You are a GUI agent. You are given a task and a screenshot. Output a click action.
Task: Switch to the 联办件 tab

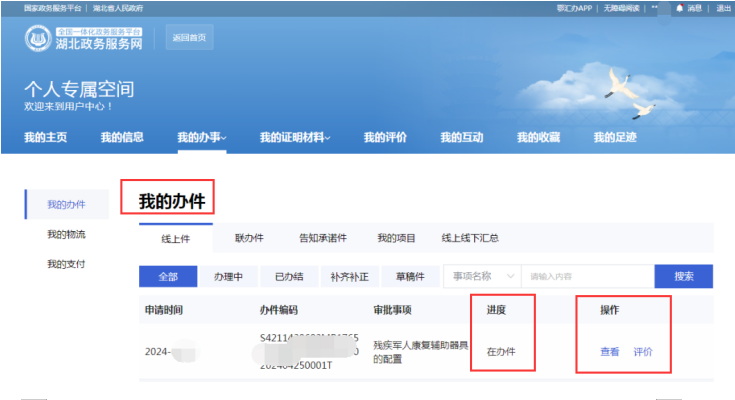249,238
